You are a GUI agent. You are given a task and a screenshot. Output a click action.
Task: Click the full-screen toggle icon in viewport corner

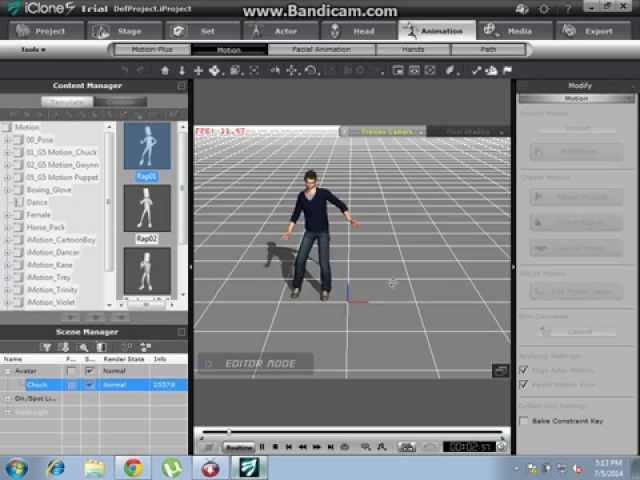click(500, 371)
